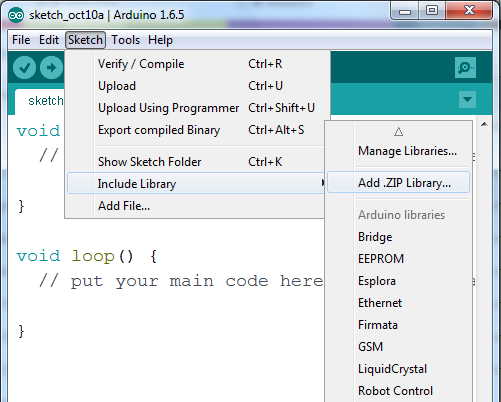
Task: Choose Show Sketch Folder
Action: (x=195, y=162)
